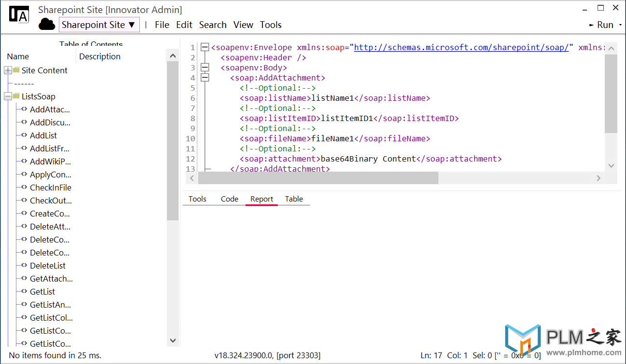Click the editor vertical scrollbar thumb

[x=611, y=94]
